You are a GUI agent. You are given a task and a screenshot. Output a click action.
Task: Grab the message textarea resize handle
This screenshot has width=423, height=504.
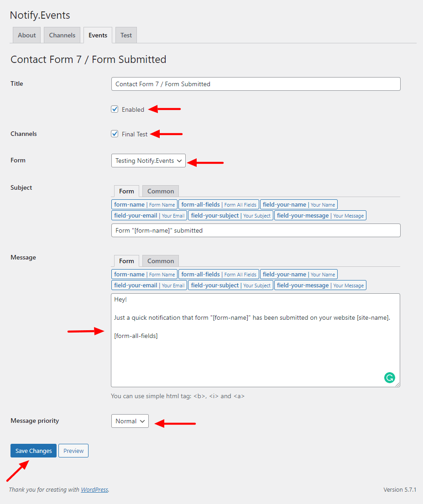pyautogui.click(x=397, y=384)
